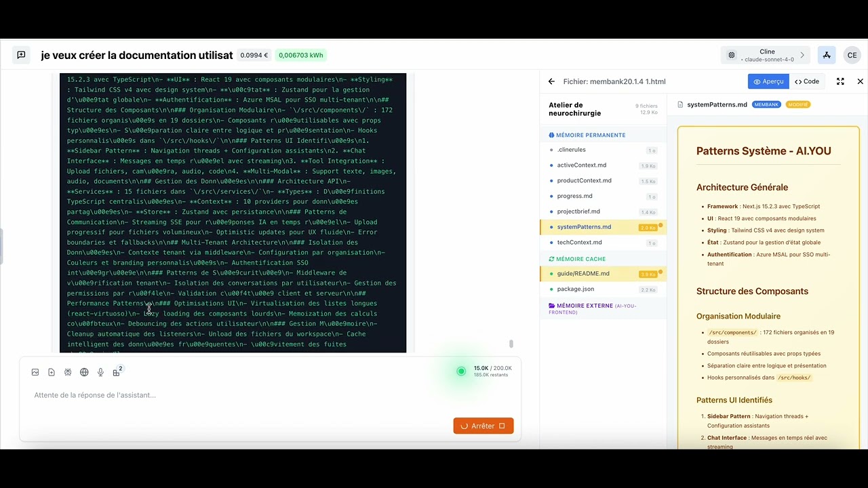
Task: Open productContext.md in the file list
Action: [x=603, y=181]
